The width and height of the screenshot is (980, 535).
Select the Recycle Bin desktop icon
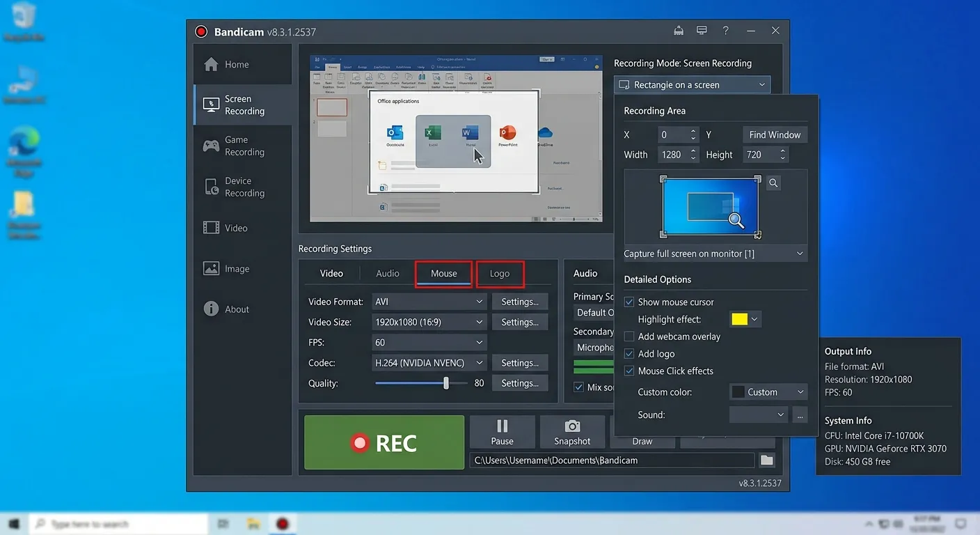tap(25, 22)
